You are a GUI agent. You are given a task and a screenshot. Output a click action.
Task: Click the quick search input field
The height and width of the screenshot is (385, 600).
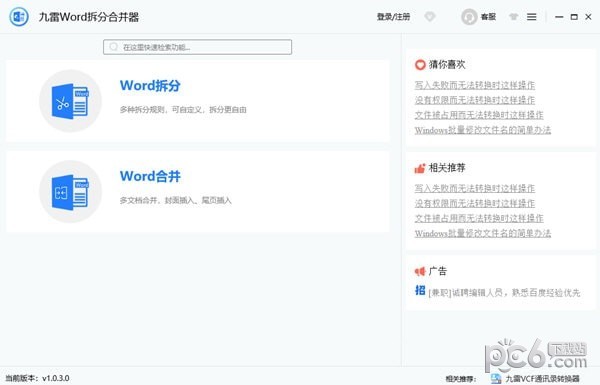197,47
